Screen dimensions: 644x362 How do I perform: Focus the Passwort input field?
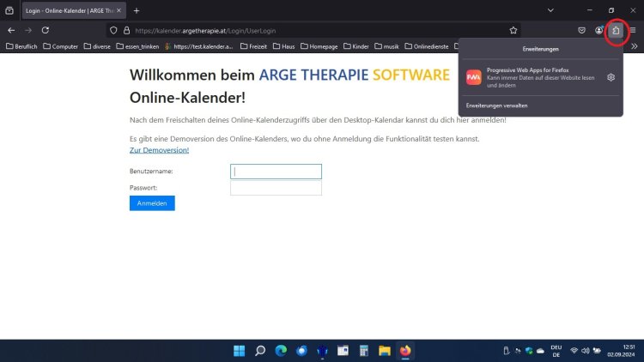click(276, 188)
